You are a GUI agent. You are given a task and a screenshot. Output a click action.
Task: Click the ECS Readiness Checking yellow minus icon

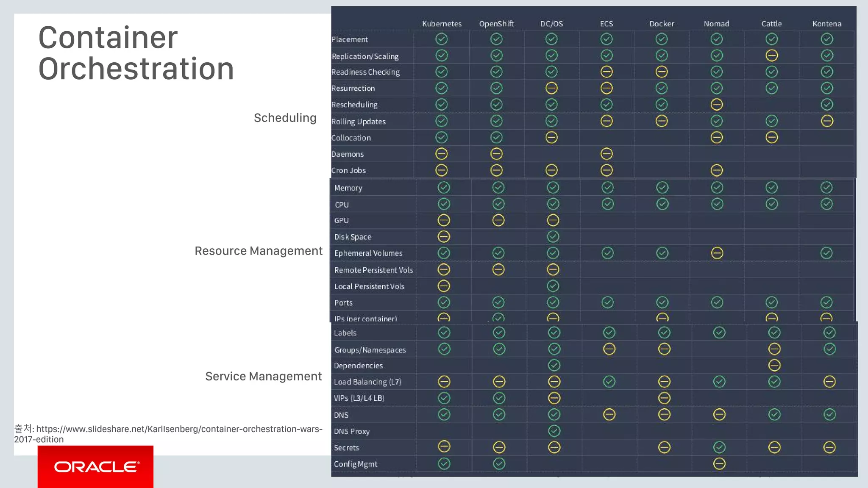click(606, 72)
